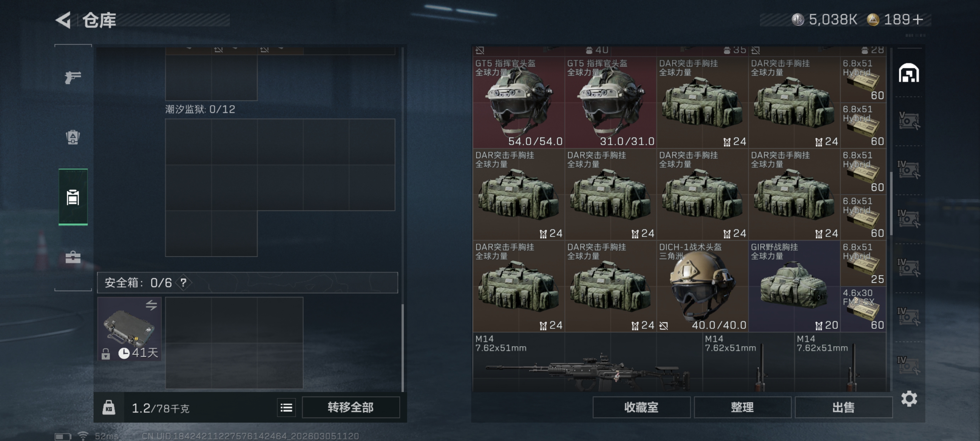Open the weapons pistol tab in sidebar
Screen dimensions: 980x441
(x=73, y=77)
